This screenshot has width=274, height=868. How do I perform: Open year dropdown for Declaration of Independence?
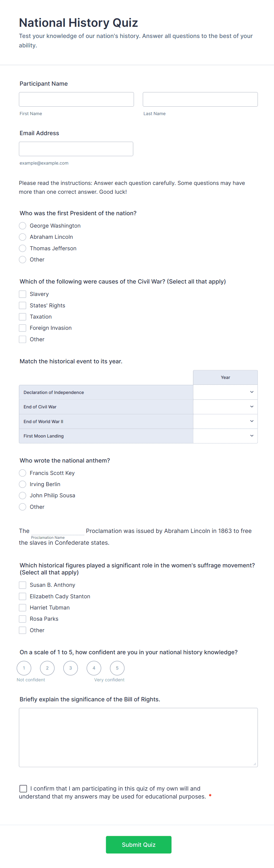225,392
